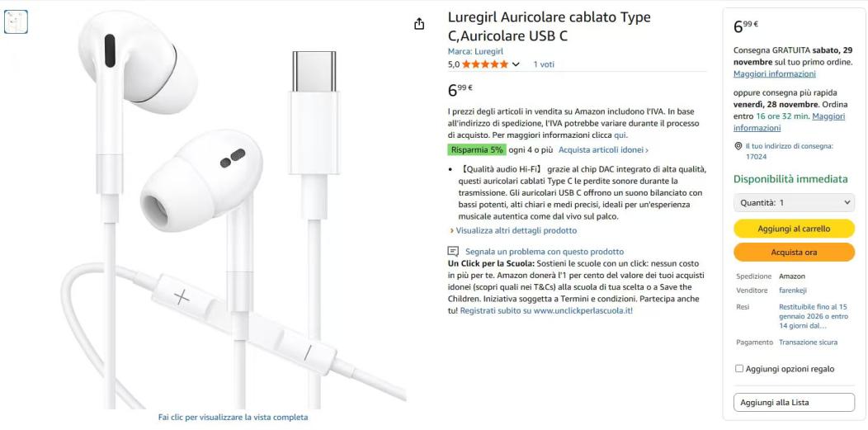Viewport: 868px width, 430px height.
Task: Expand the rating breakdown chevron
Action: [x=516, y=64]
